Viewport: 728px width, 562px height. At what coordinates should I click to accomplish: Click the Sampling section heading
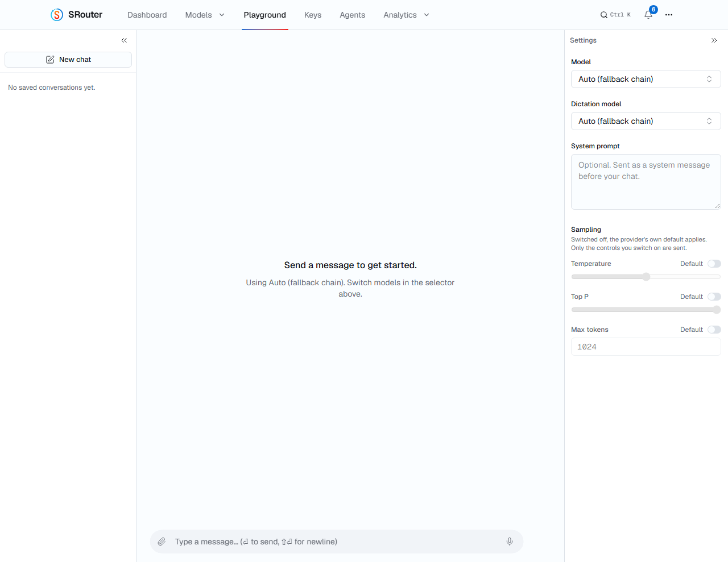(586, 230)
